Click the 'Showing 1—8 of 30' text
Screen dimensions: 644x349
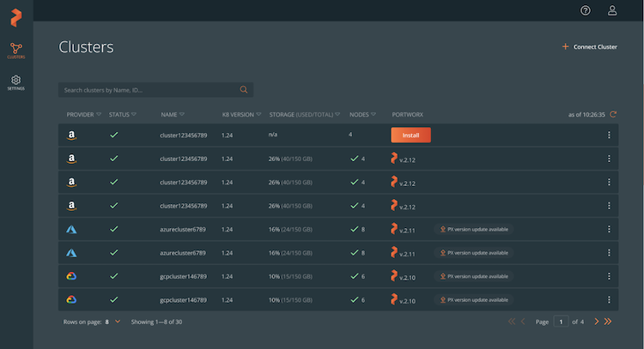coord(156,322)
